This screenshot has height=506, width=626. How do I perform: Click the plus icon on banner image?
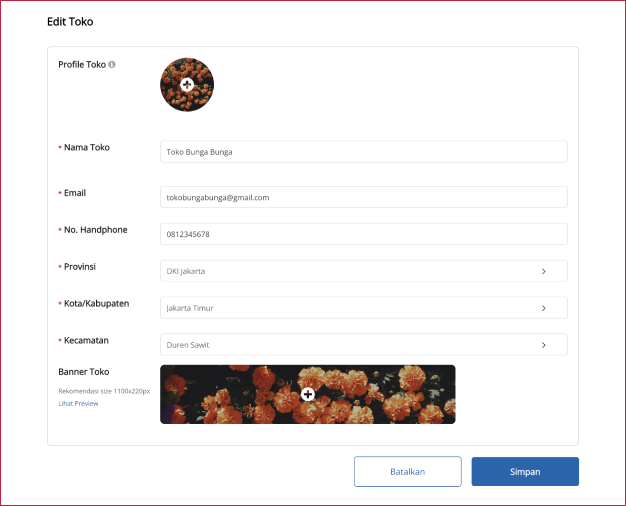307,394
